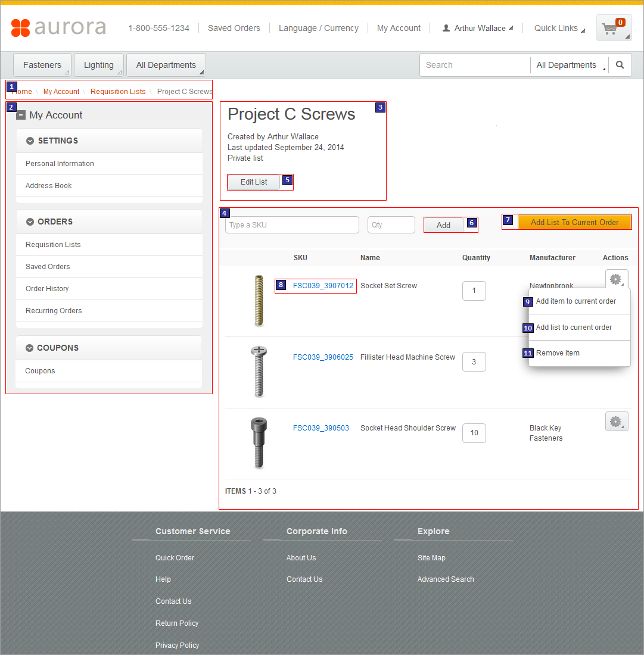Click Help footer link
This screenshot has height=655, width=644.
(163, 579)
